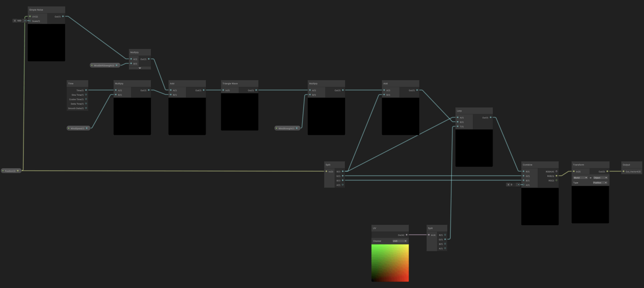
Task: Click the UV node gradient preview
Action: click(390, 263)
